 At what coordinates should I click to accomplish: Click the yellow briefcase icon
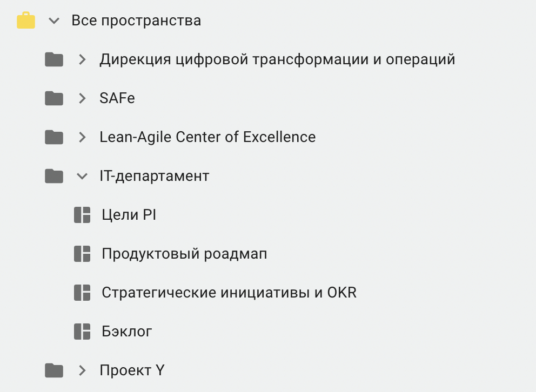coord(26,21)
